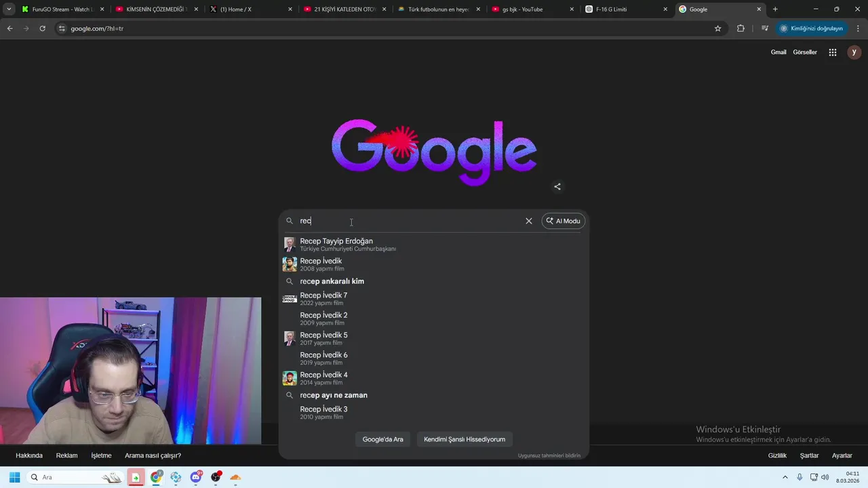The height and width of the screenshot is (488, 868).
Task: Click the Google search input field
Action: click(x=409, y=221)
